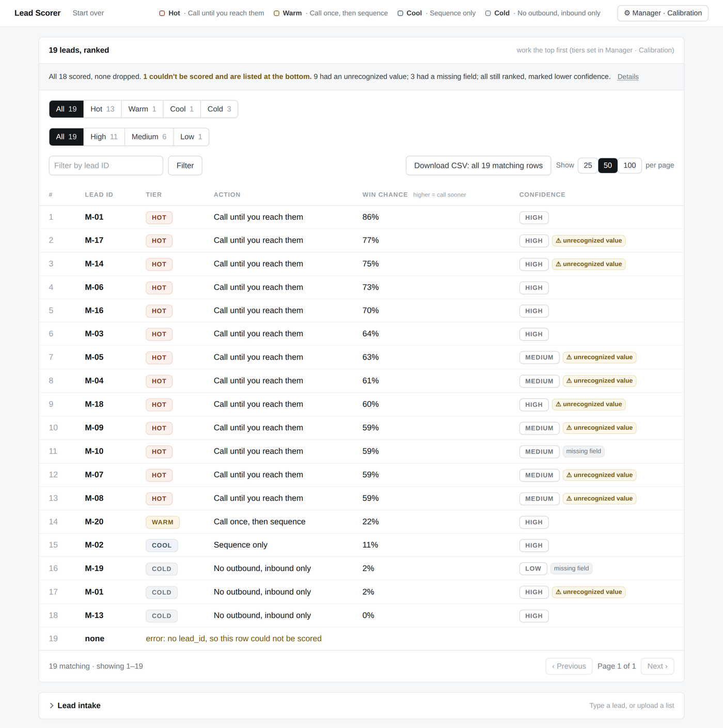Click the Win Chance column header
Screen dimensions: 723x728
point(385,195)
